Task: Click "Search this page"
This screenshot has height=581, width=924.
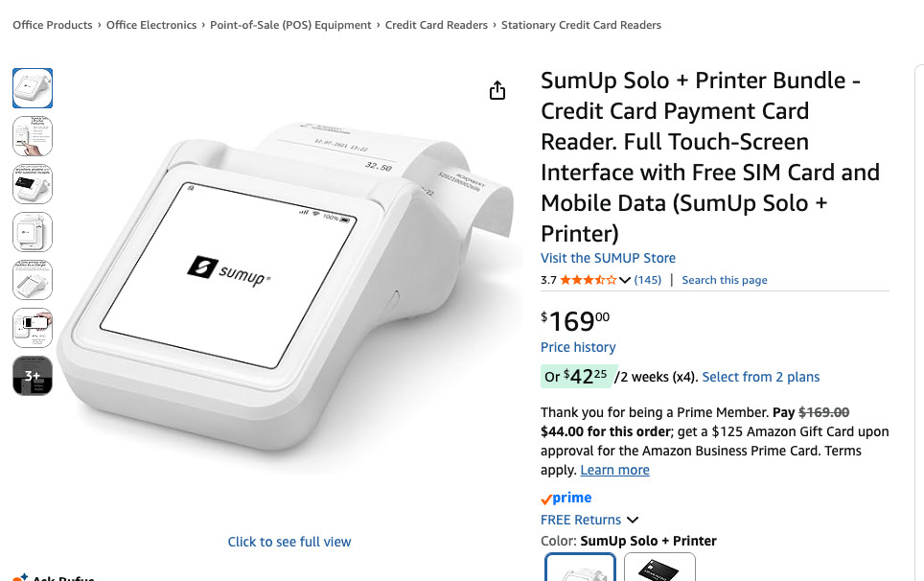Action: coord(724,279)
